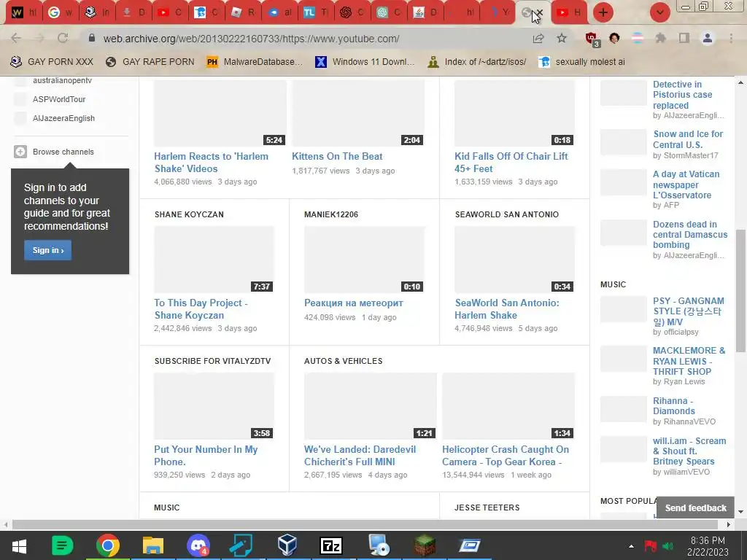
Task: Open the MANIEK12206 channel heading
Action: click(x=331, y=214)
